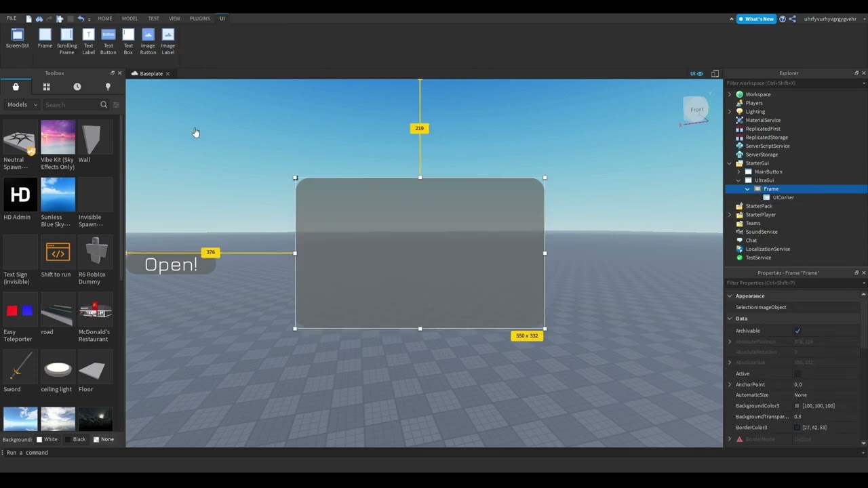Image resolution: width=868 pixels, height=488 pixels.
Task: Toggle the Archivable checkbox
Action: click(x=797, y=331)
